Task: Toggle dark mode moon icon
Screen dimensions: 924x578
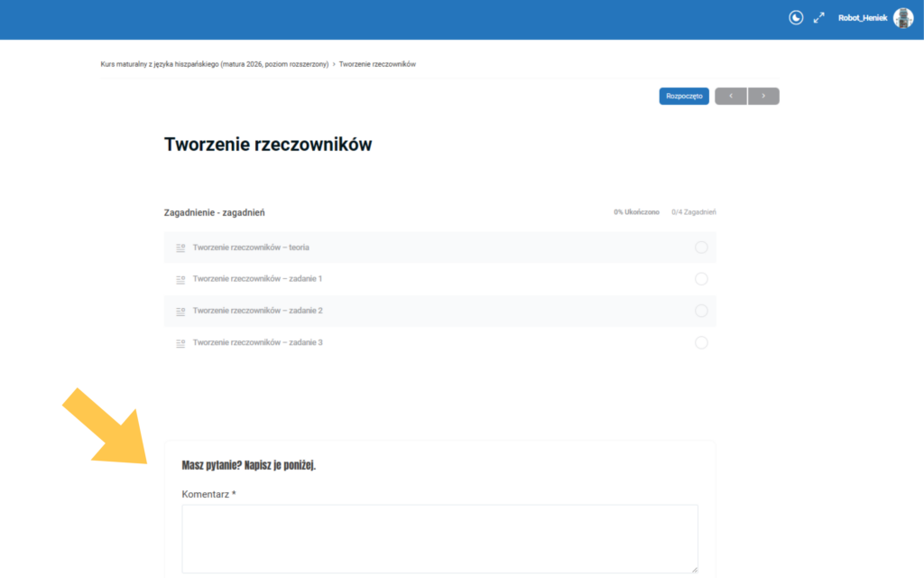Action: point(796,18)
